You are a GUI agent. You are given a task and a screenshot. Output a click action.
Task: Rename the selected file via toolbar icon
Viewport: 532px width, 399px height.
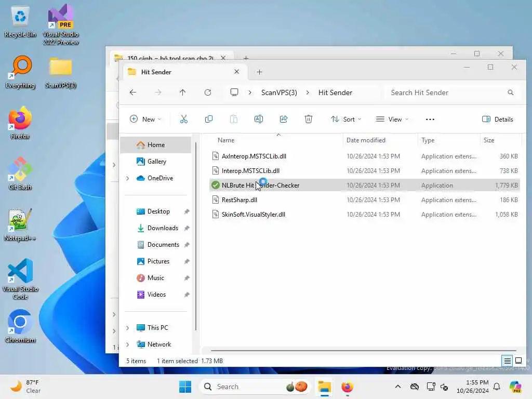(259, 119)
